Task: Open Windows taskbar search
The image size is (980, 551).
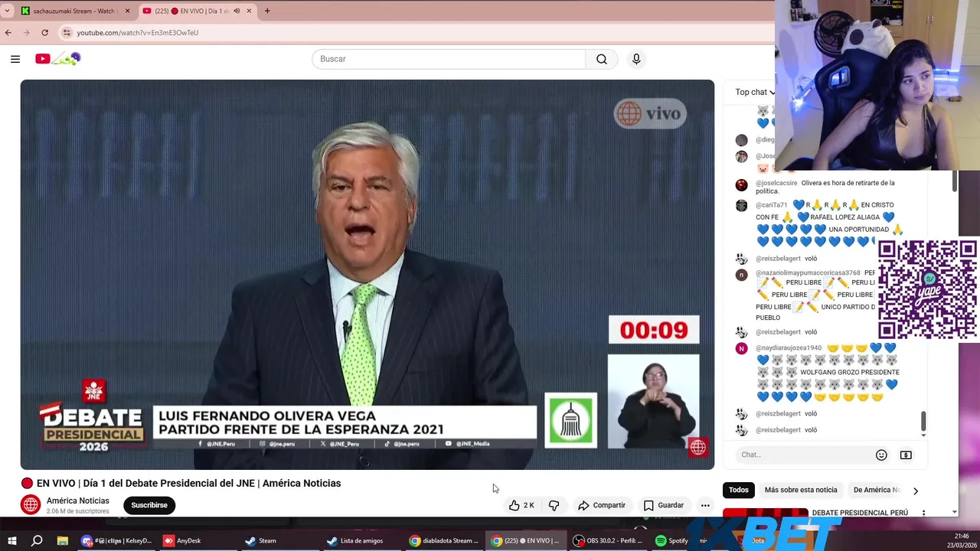Action: pyautogui.click(x=37, y=541)
